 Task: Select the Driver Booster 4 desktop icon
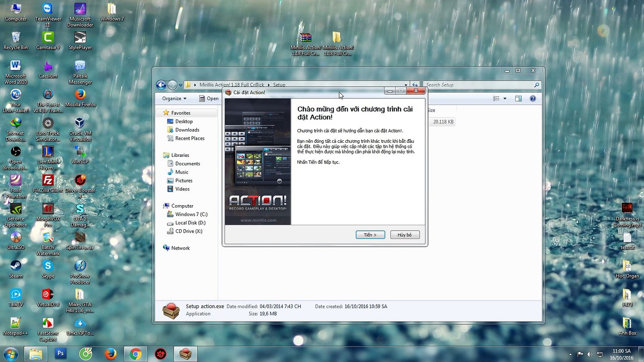[80, 187]
